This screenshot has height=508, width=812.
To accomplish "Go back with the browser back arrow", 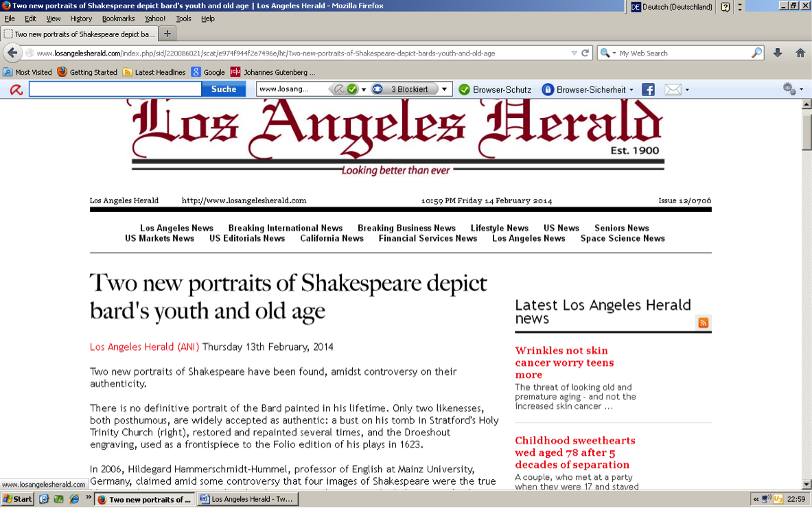I will point(12,53).
